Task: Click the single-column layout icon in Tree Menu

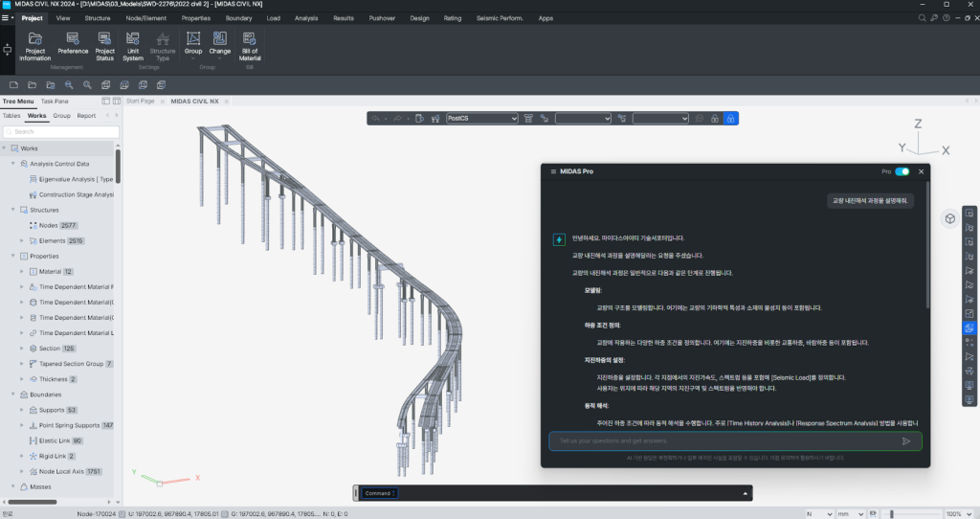Action: 105,101
